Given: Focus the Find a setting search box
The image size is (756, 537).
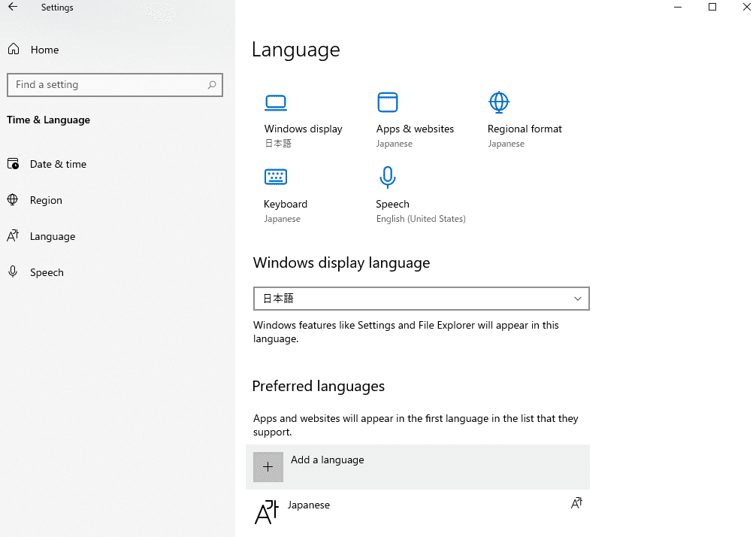Looking at the screenshot, I should pyautogui.click(x=115, y=85).
